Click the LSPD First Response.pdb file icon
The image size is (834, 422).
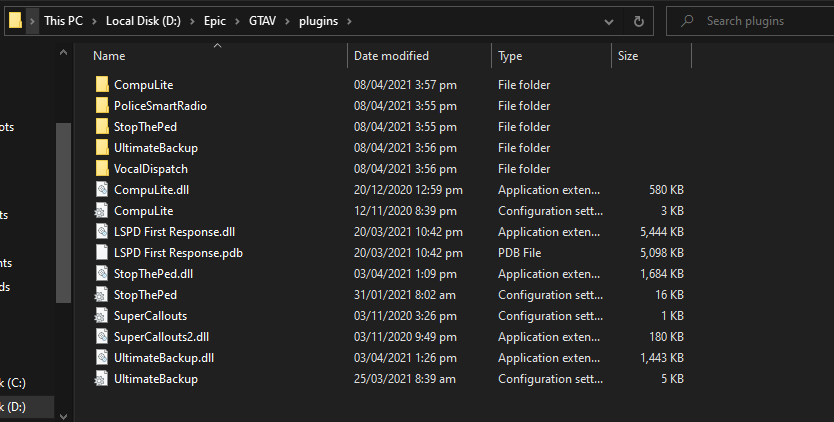pyautogui.click(x=101, y=253)
